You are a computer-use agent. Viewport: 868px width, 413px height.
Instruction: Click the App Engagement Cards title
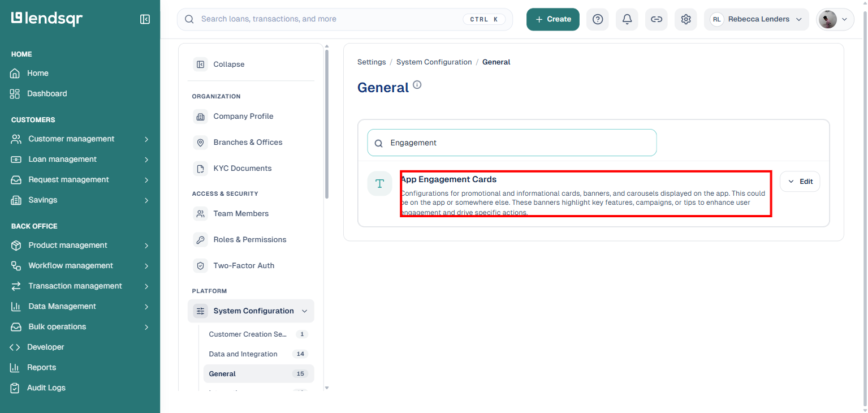pos(448,179)
